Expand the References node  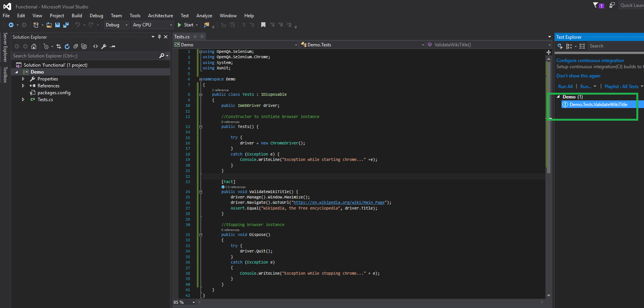23,86
